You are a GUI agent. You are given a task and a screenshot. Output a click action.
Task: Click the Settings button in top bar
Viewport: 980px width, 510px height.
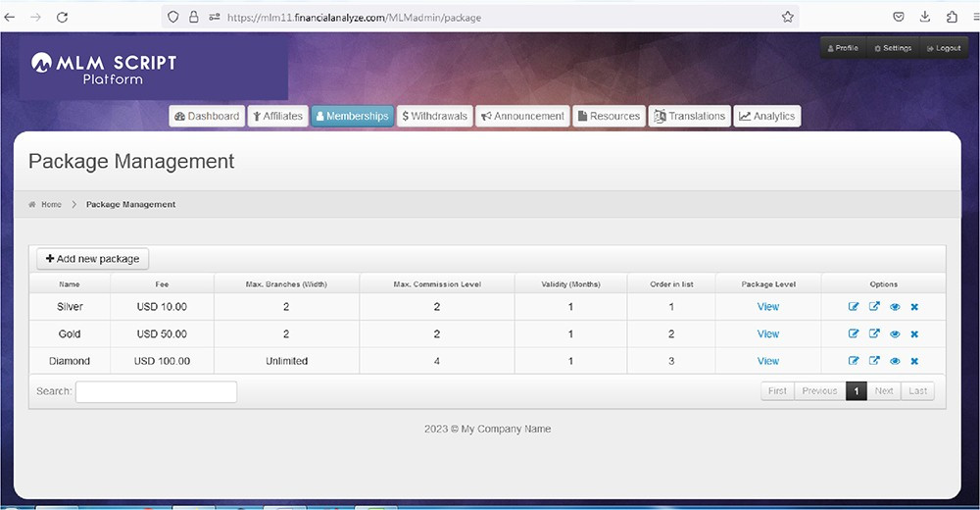pos(892,48)
